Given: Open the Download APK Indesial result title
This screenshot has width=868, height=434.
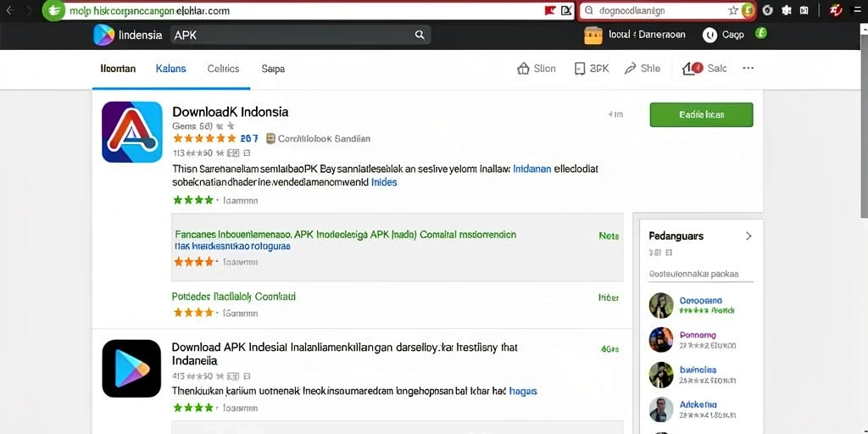Looking at the screenshot, I should click(344, 353).
